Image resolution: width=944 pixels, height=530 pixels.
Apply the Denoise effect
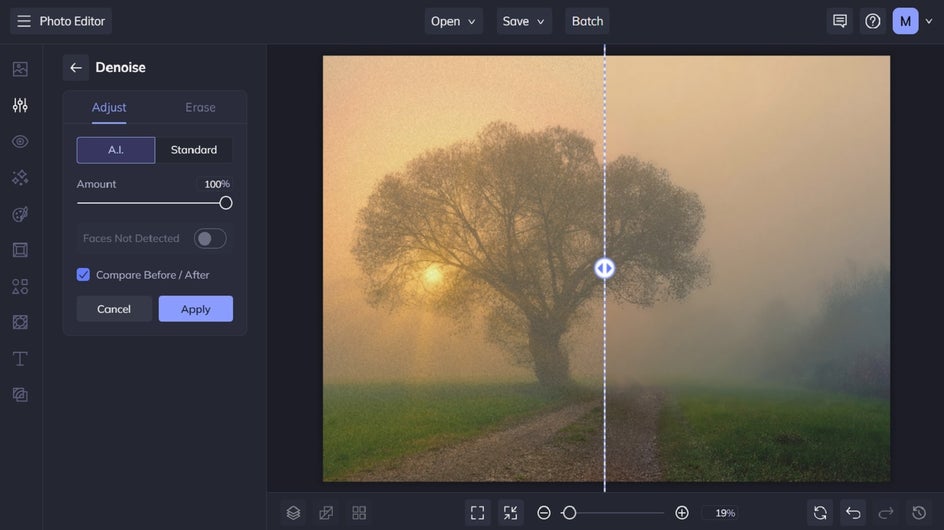[196, 309]
